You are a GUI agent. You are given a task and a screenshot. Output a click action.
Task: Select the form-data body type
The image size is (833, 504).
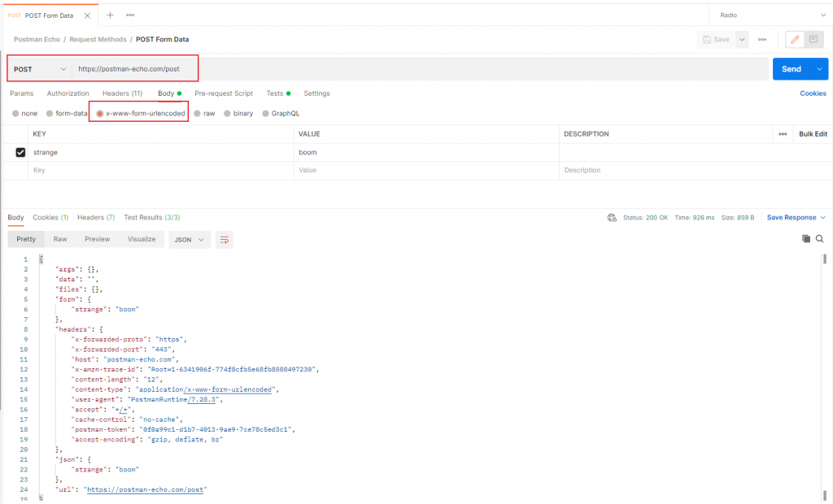pyautogui.click(x=67, y=114)
